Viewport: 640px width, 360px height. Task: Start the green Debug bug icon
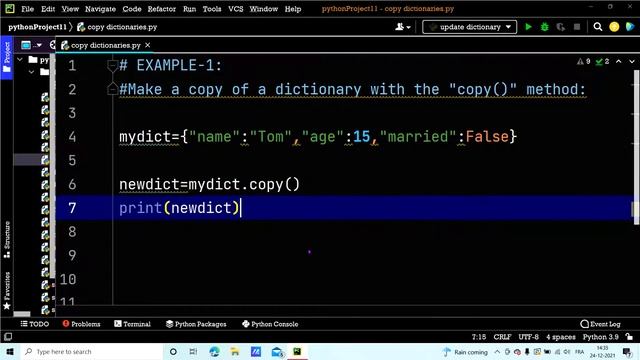544,27
